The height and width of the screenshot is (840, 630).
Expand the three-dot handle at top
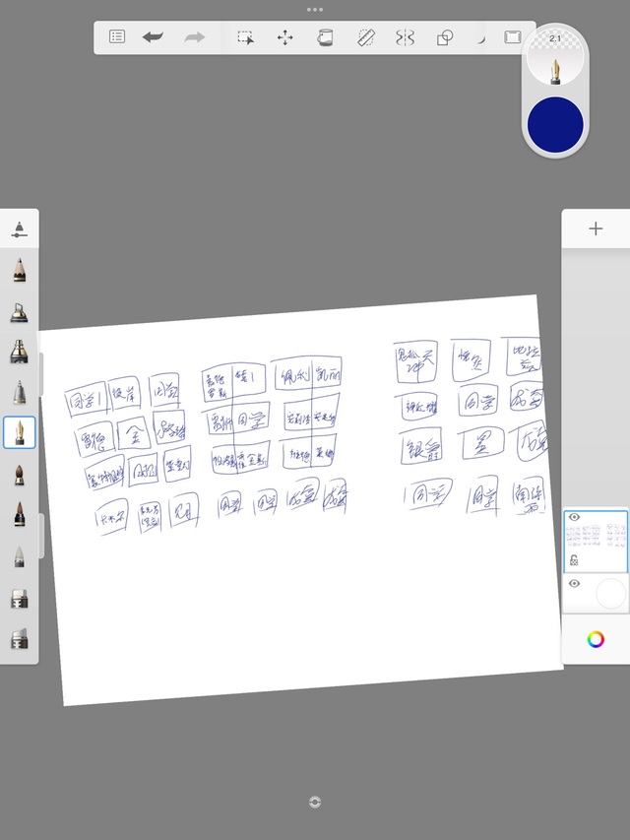[315, 9]
